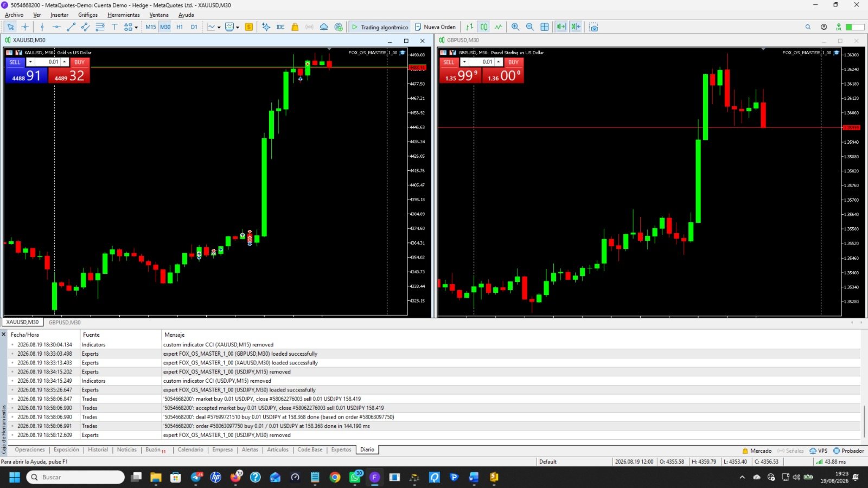Show chart as line chart
This screenshot has width=868, height=488.
[499, 27]
